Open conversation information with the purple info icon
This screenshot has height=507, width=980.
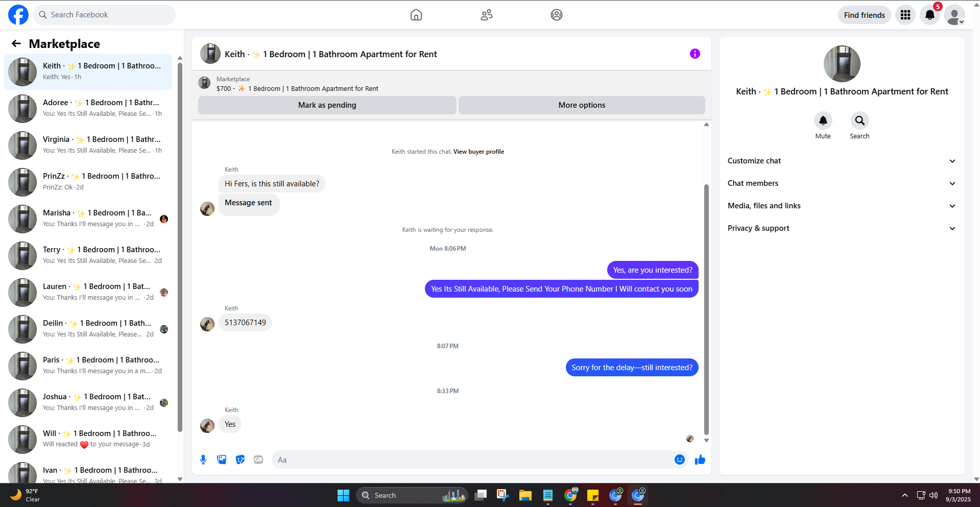point(695,54)
